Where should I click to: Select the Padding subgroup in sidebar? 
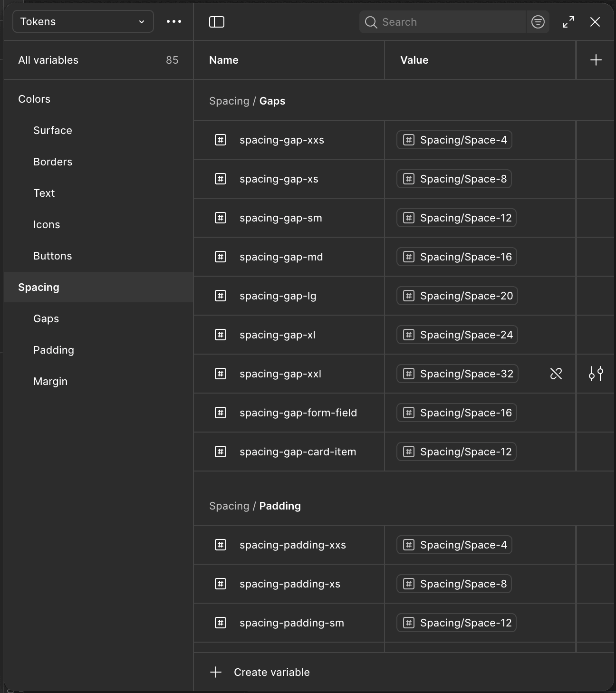pyautogui.click(x=54, y=350)
